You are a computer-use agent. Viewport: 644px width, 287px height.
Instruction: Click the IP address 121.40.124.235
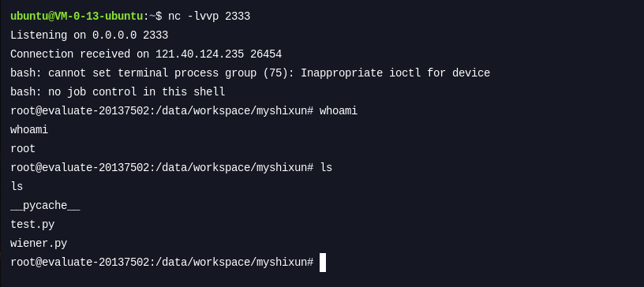click(x=200, y=54)
